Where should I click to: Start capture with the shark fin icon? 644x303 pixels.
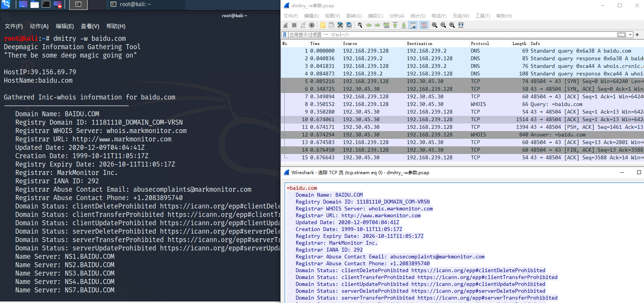point(285,25)
